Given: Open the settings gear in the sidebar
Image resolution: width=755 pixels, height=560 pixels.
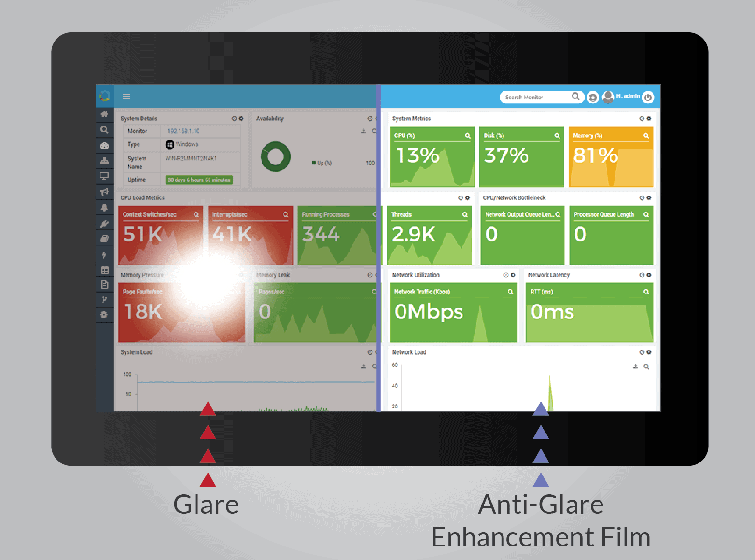Looking at the screenshot, I should coord(104,315).
